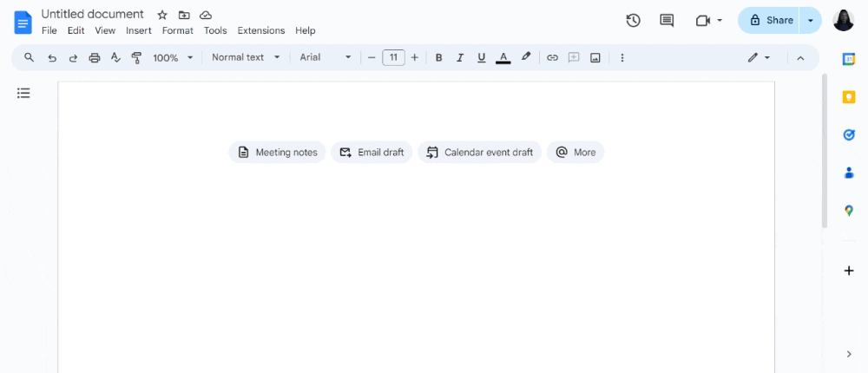Expand the Share options arrow
Screen dimensions: 868x373
[x=811, y=21]
